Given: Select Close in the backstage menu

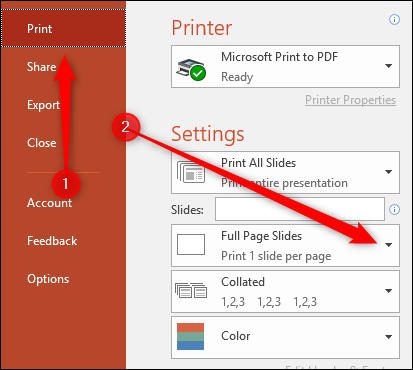Looking at the screenshot, I should pyautogui.click(x=42, y=143).
